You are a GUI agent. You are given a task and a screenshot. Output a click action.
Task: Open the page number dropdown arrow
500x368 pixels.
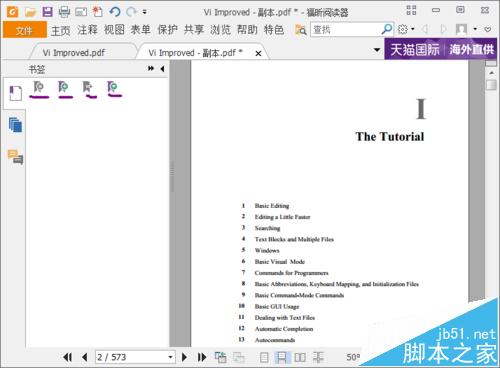170,357
